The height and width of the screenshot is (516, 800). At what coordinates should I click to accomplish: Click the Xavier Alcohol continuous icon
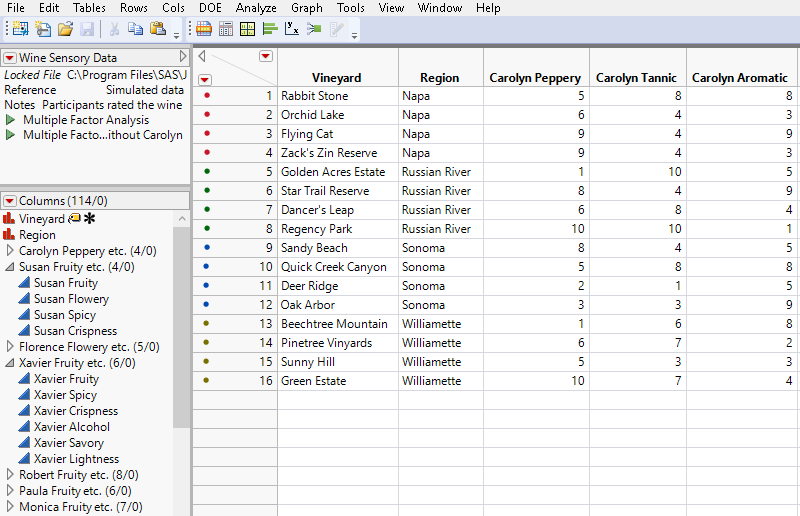coord(24,426)
